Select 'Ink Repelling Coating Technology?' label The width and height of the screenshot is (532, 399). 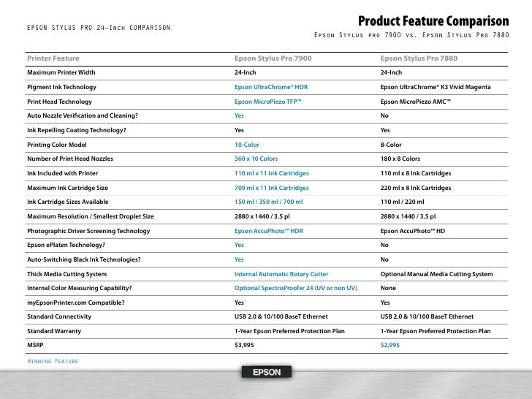click(x=77, y=130)
